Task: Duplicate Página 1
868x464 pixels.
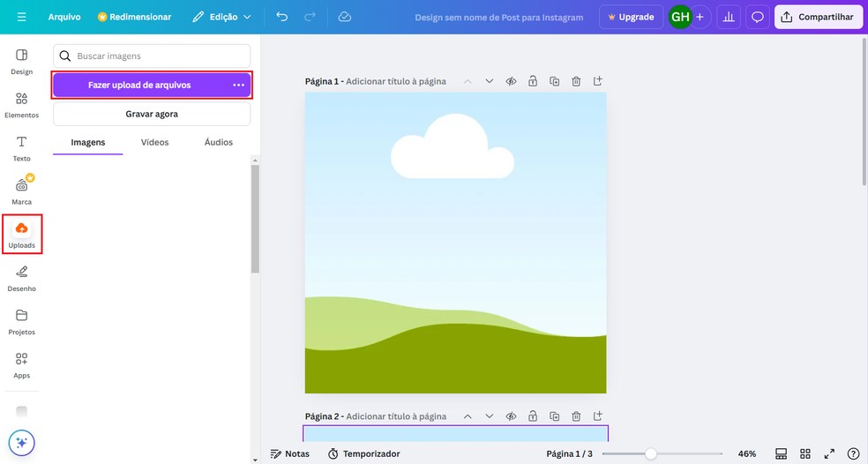Action: pos(554,81)
